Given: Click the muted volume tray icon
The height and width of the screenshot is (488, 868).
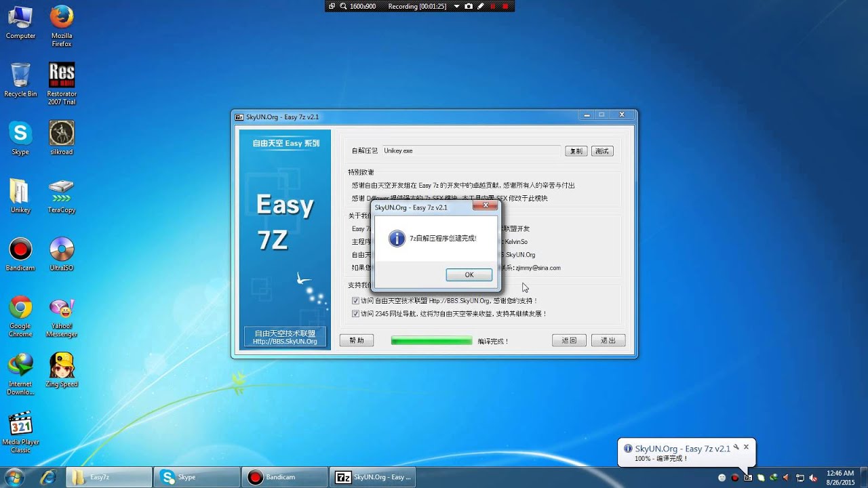Looking at the screenshot, I should click(813, 478).
